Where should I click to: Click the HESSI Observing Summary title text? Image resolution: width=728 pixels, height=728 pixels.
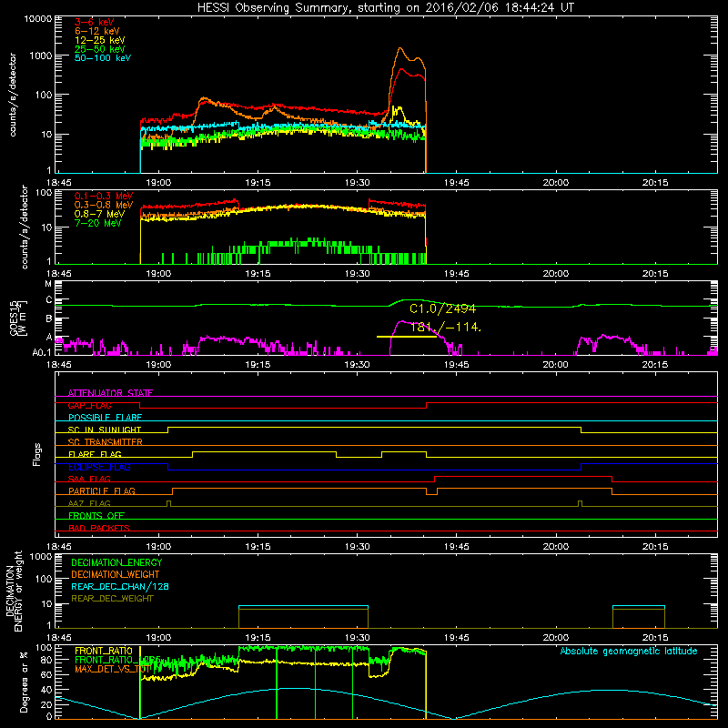tap(385, 8)
